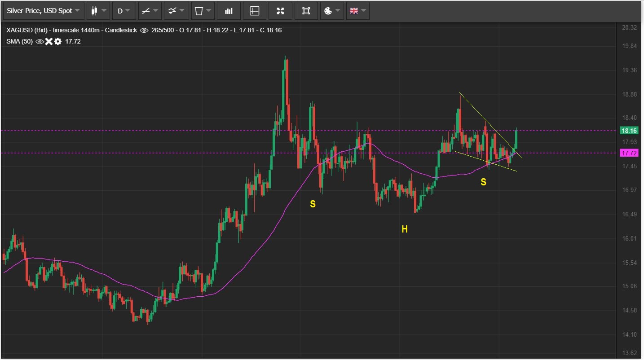Click the 14.58 price axis label
The height and width of the screenshot is (360, 644).
coord(630,310)
